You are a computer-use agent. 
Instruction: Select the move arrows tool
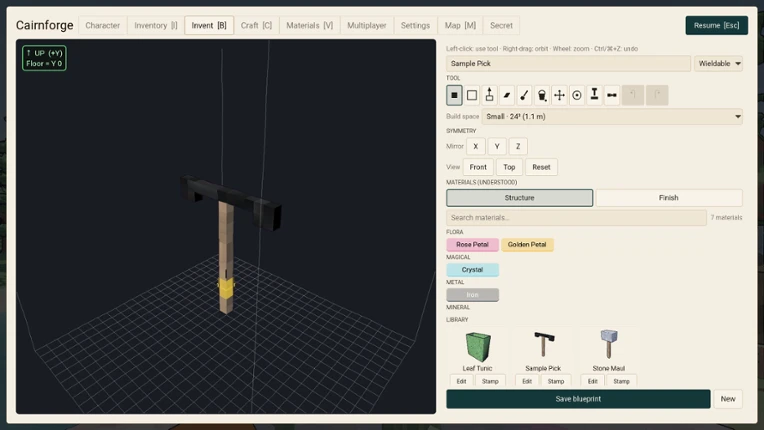(x=559, y=95)
